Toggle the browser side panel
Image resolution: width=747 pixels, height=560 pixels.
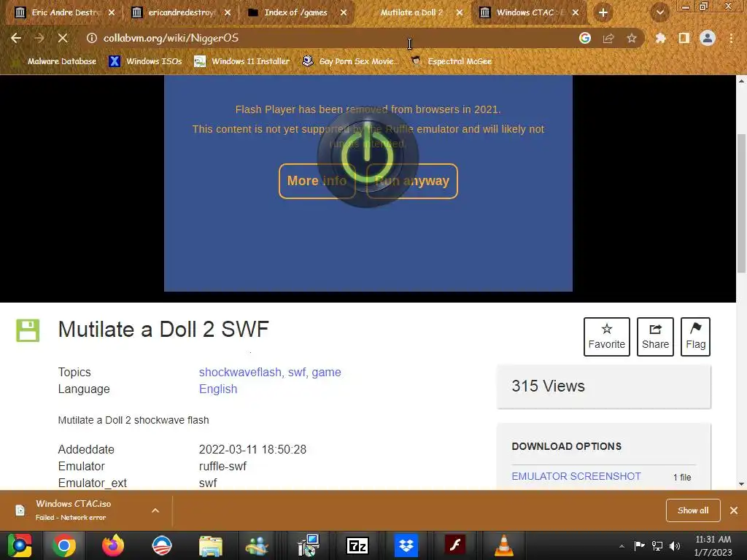point(684,38)
